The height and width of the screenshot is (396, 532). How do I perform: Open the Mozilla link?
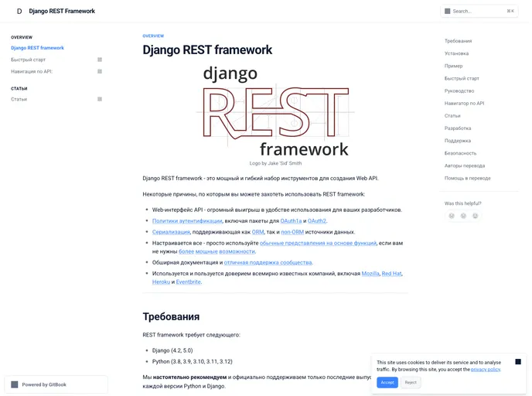point(370,274)
